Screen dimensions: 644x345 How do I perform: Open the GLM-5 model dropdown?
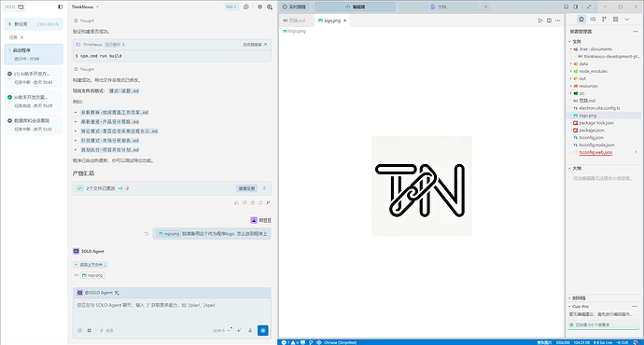pos(222,330)
